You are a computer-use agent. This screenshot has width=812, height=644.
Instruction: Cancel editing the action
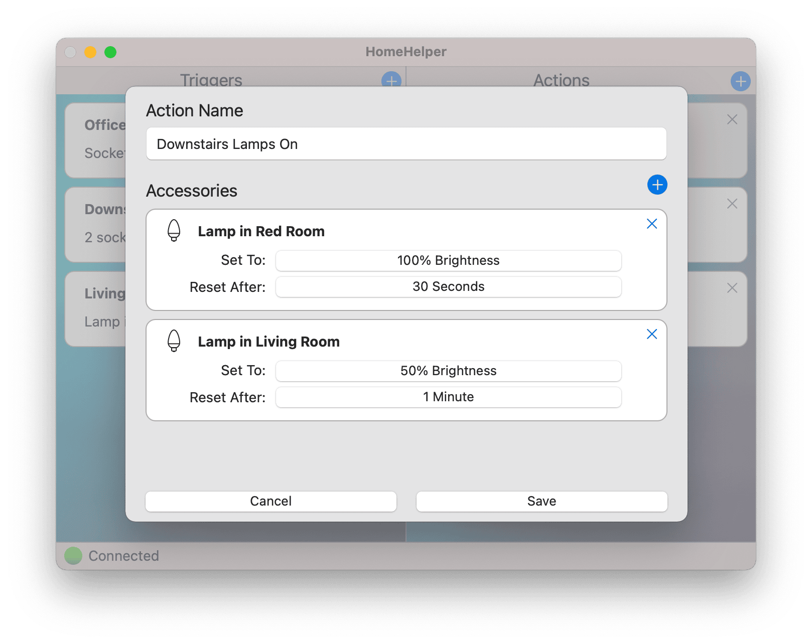[x=270, y=501]
